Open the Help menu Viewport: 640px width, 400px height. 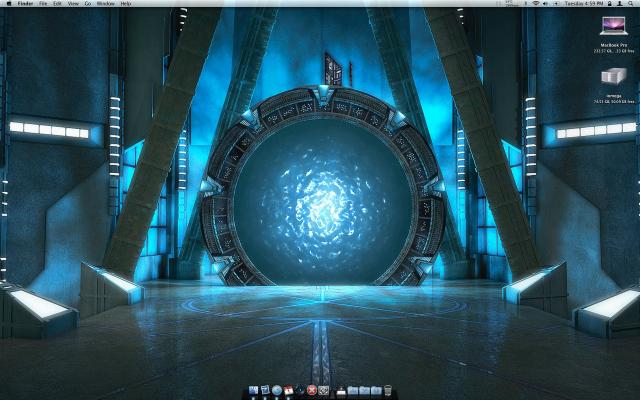pos(126,3)
